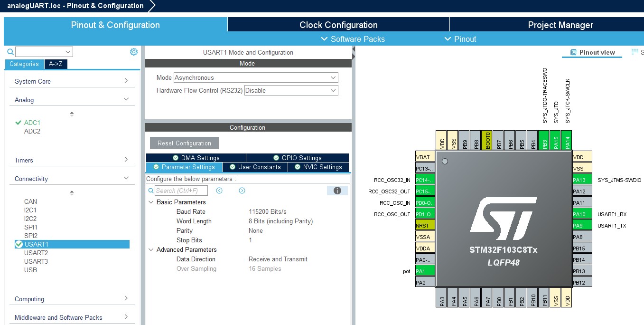Select the Pinout & Configuration tab
This screenshot has width=644, height=325.
(115, 25)
